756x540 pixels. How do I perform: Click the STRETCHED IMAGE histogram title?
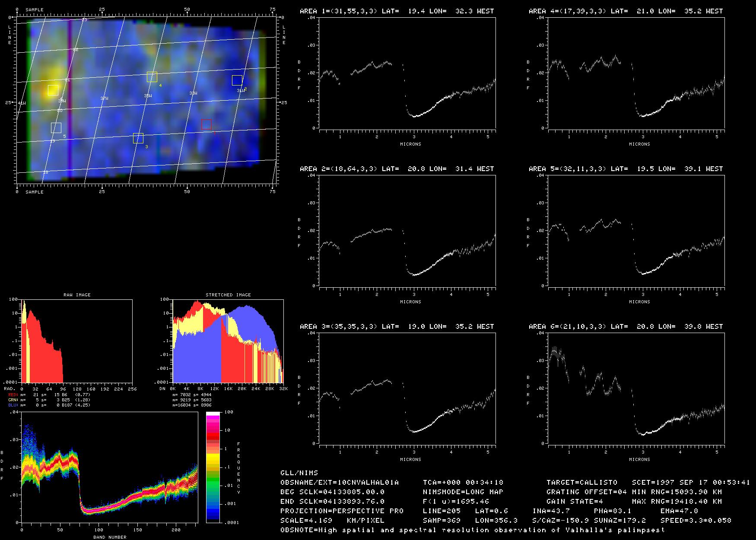pyautogui.click(x=228, y=295)
